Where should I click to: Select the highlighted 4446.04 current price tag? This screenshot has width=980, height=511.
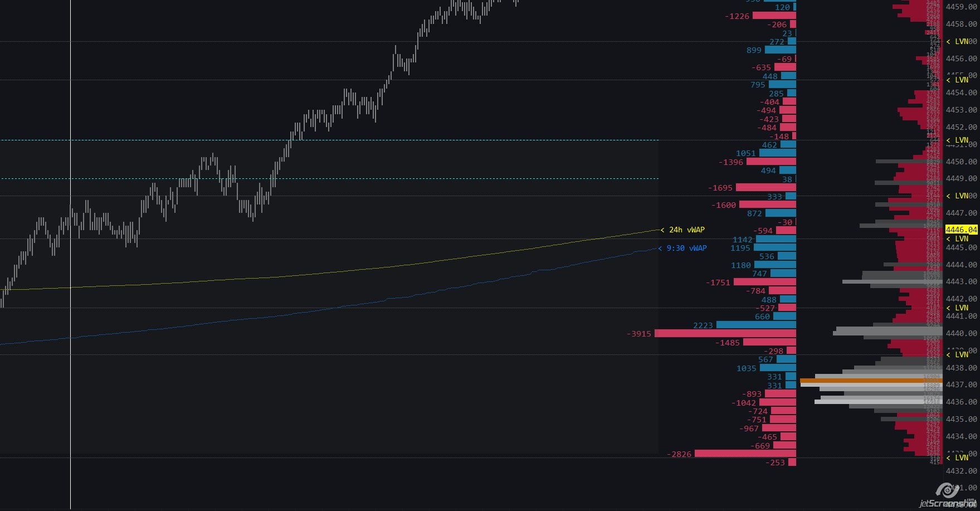point(961,230)
